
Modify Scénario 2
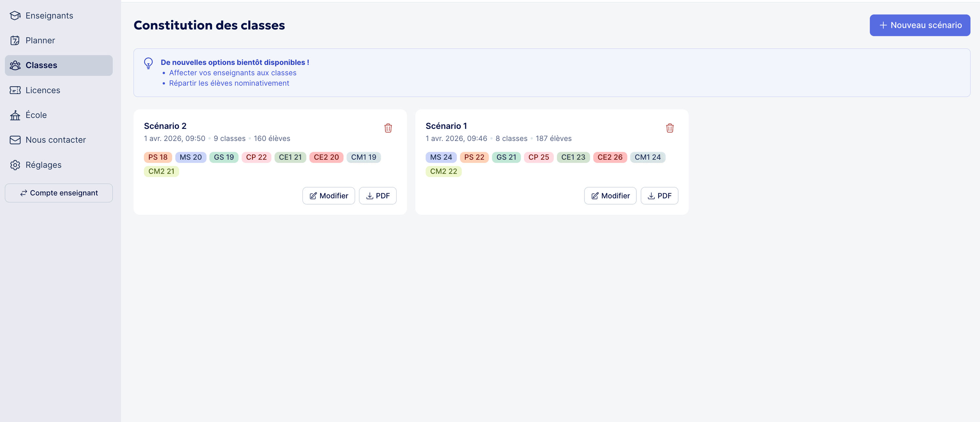pyautogui.click(x=328, y=196)
